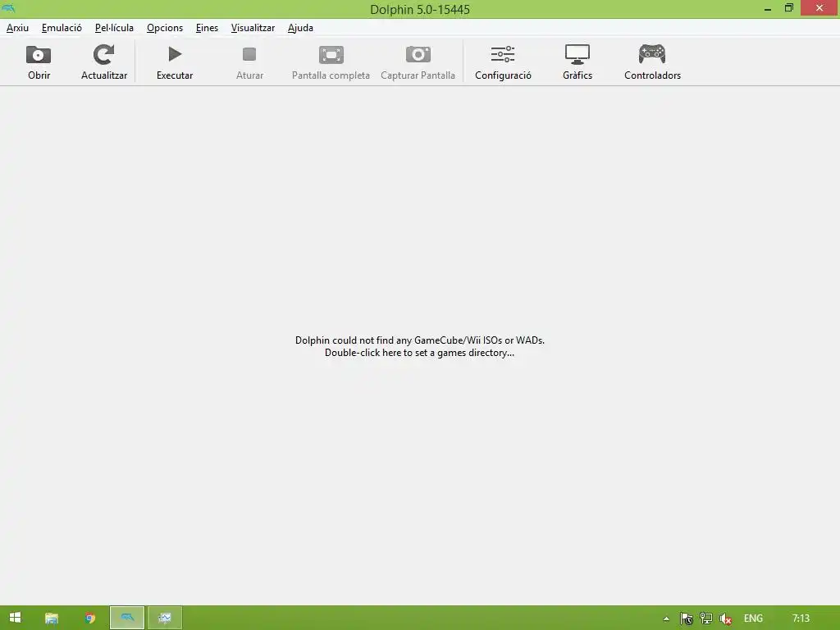This screenshot has width=840, height=630.
Task: Open File Explorer from the taskbar
Action: click(52, 619)
